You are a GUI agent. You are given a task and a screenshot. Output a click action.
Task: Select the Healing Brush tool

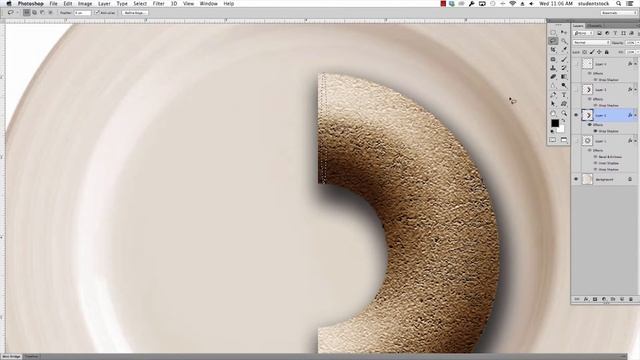553,59
